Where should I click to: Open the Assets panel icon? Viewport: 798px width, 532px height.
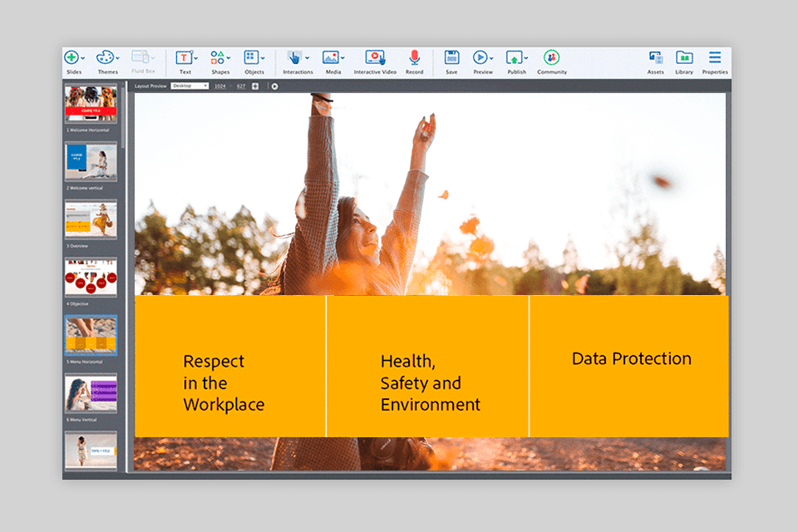[x=656, y=57]
